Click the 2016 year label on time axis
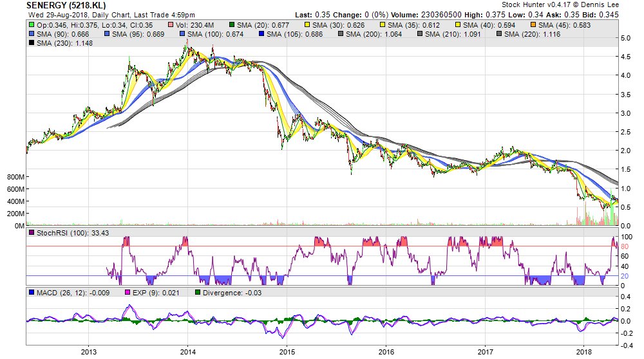The width and height of the screenshot is (644, 359). [386, 352]
